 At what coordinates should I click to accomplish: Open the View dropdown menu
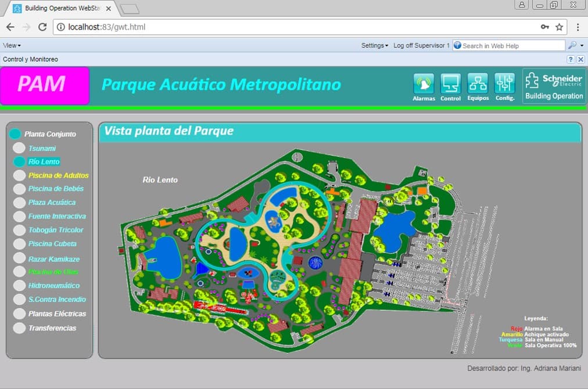click(x=10, y=45)
